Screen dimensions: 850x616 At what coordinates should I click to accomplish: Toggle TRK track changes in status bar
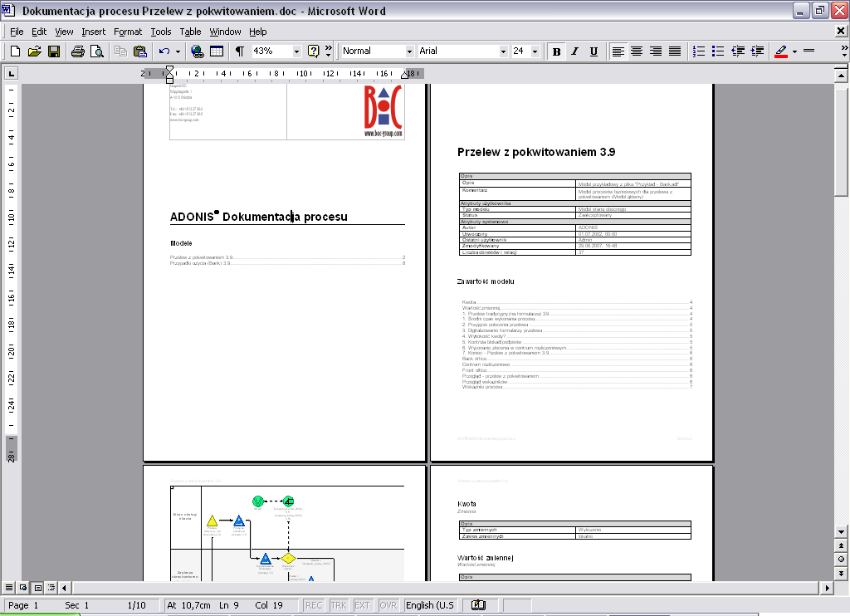(339, 605)
